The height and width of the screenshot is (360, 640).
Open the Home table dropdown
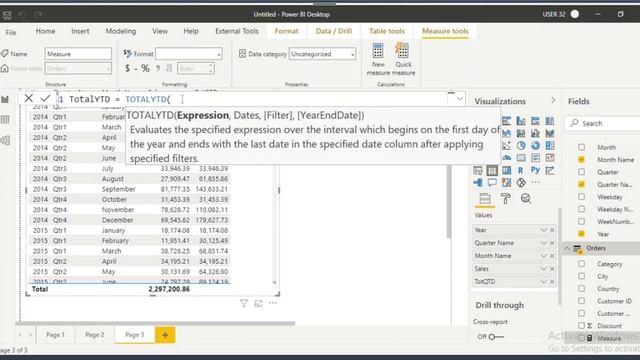click(x=78, y=69)
